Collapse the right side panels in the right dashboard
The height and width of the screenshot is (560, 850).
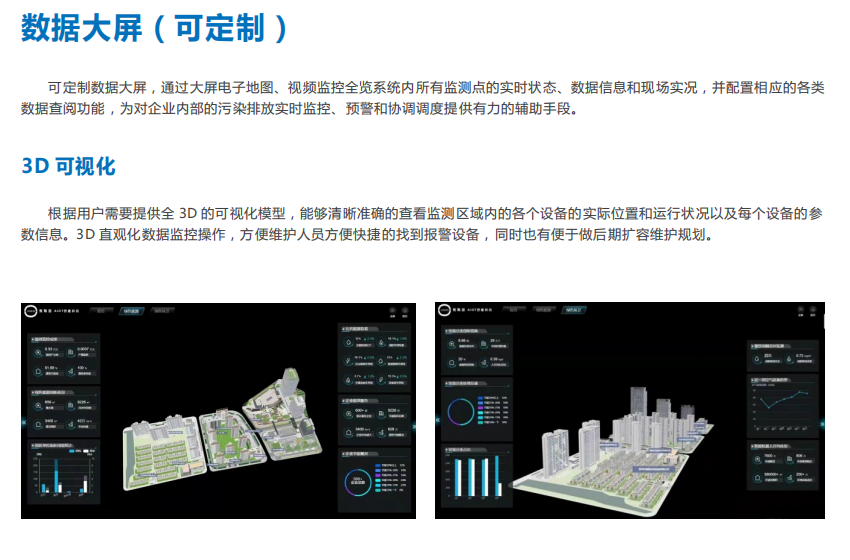(821, 423)
